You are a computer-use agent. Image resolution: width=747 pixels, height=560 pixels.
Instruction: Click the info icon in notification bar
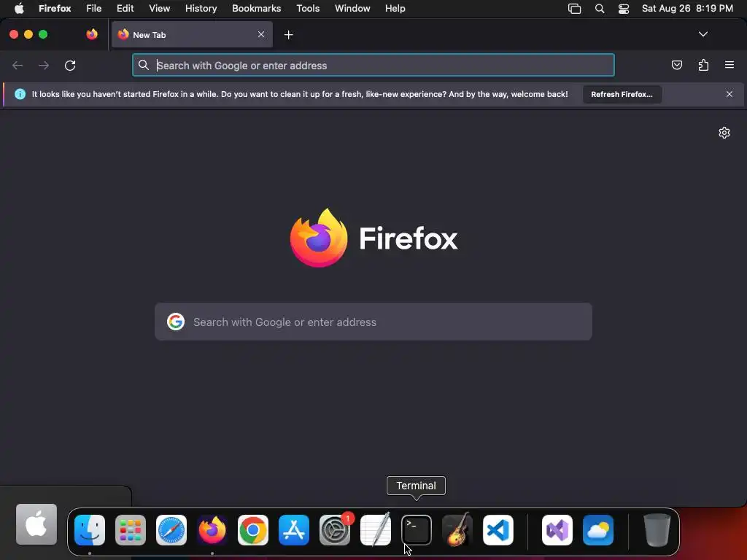(x=20, y=94)
